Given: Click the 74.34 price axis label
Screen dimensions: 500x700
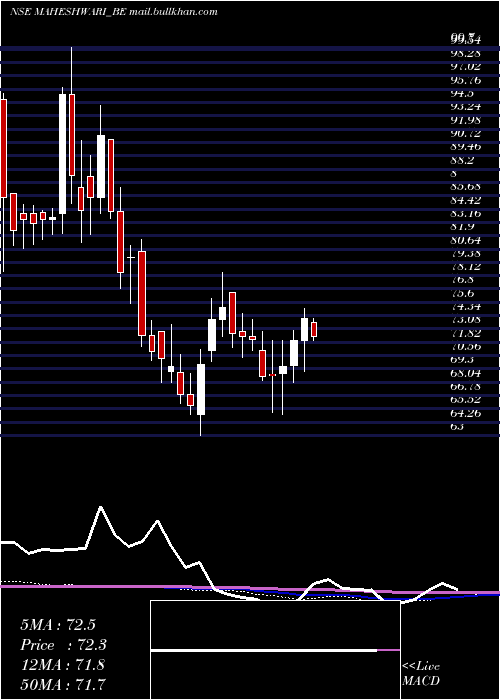Looking at the screenshot, I should (465, 306).
